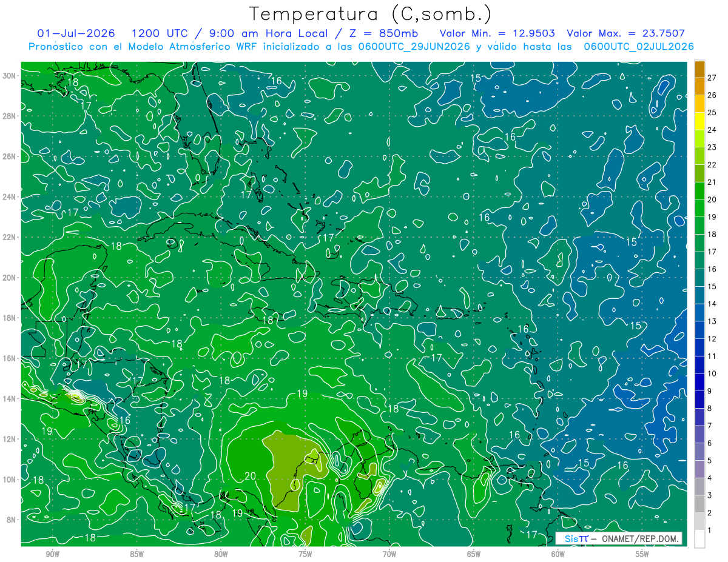Image resolution: width=728 pixels, height=562 pixels.
Task: Select the initialization time '0600UTC_29JUN2026'
Action: point(414,47)
